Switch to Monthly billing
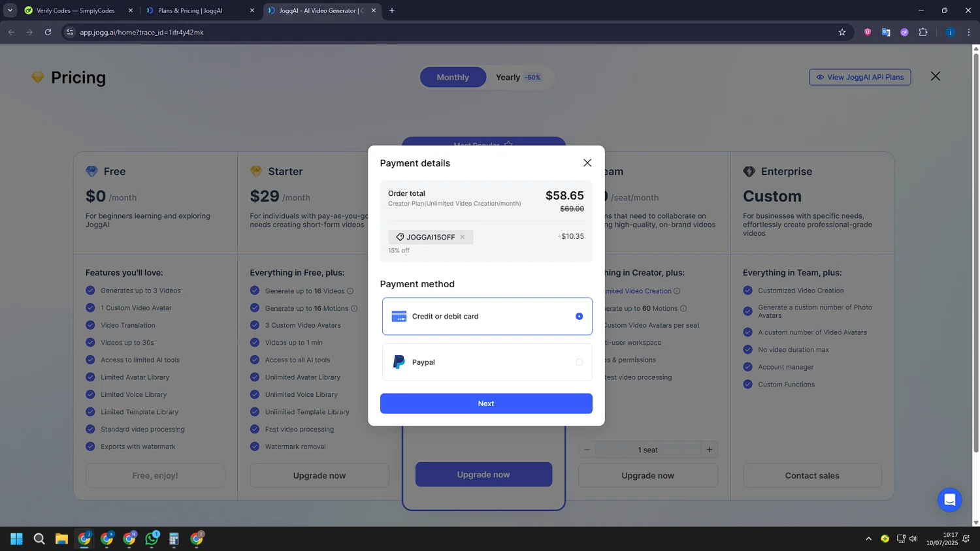980x551 pixels. point(453,77)
